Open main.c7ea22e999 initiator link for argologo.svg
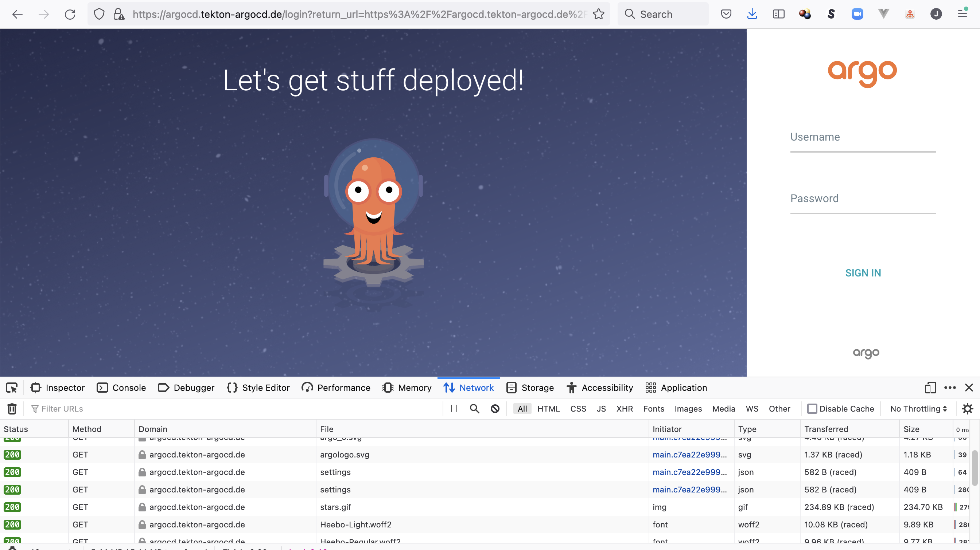This screenshot has width=980, height=550. (x=689, y=455)
